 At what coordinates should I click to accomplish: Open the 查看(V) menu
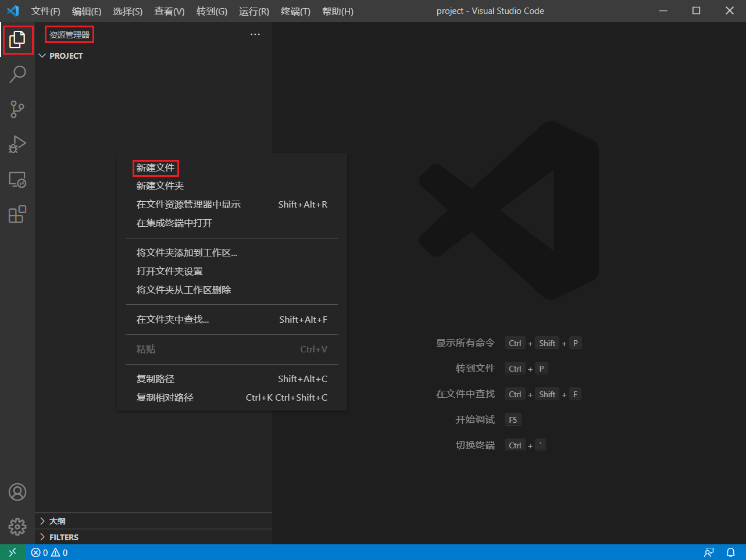pyautogui.click(x=169, y=11)
